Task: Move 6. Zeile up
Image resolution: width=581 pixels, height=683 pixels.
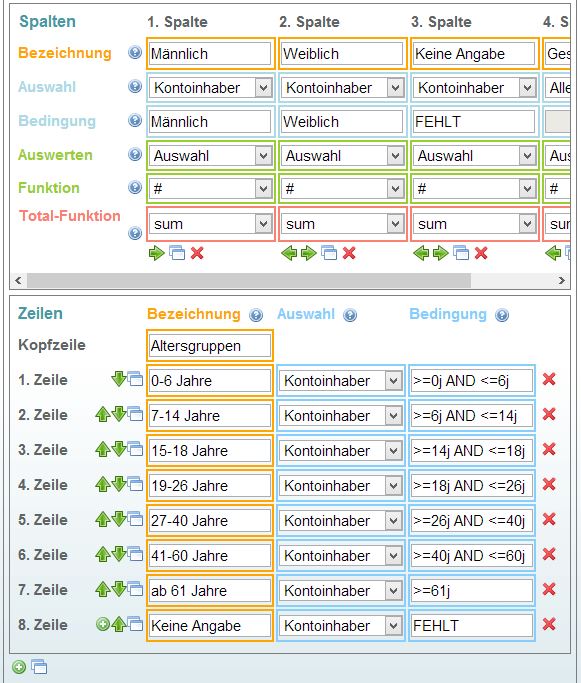Action: [102, 554]
